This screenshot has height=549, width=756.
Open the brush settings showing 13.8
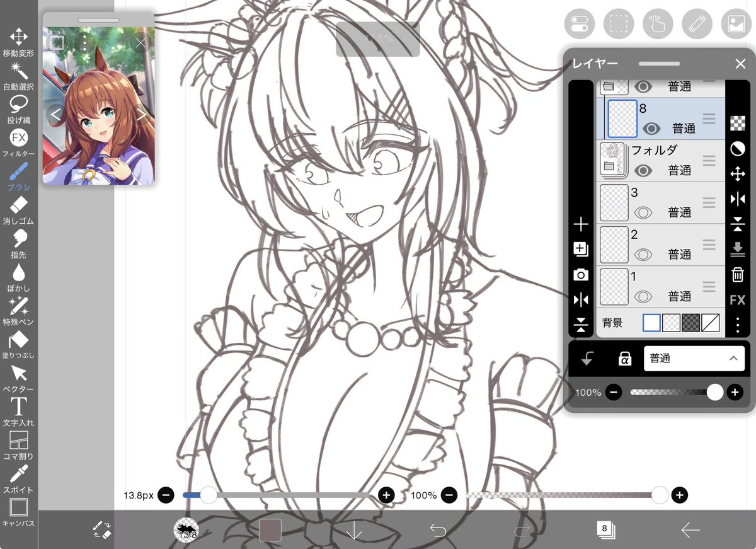point(186,531)
